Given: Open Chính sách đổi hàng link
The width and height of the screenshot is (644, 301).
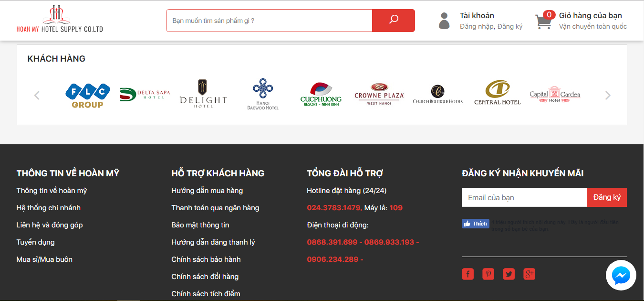Looking at the screenshot, I should [x=205, y=277].
